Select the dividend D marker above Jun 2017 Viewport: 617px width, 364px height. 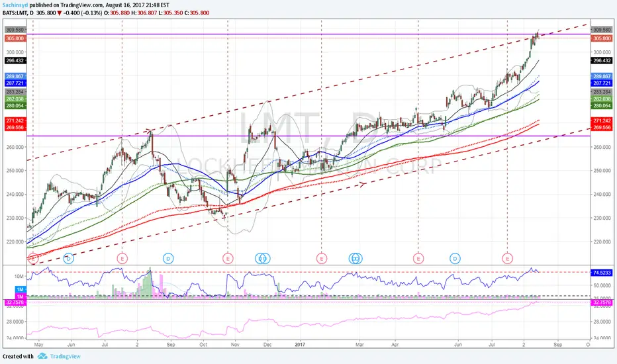455,259
